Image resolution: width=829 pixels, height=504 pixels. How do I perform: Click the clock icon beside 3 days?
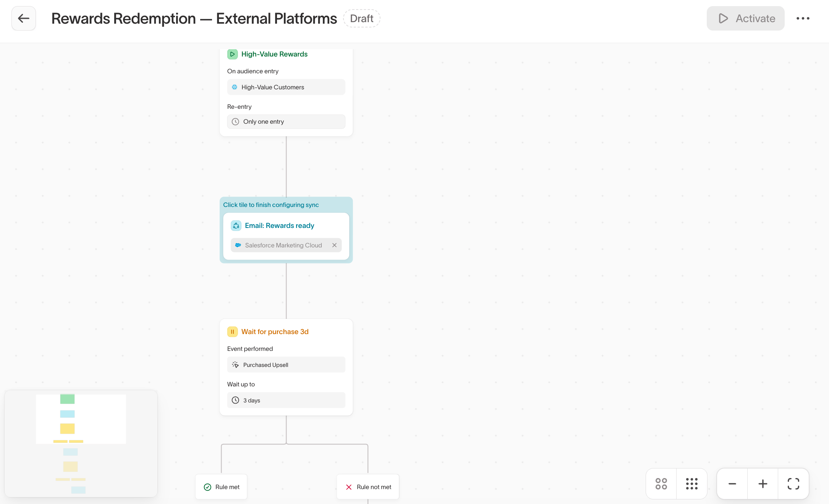[235, 400]
